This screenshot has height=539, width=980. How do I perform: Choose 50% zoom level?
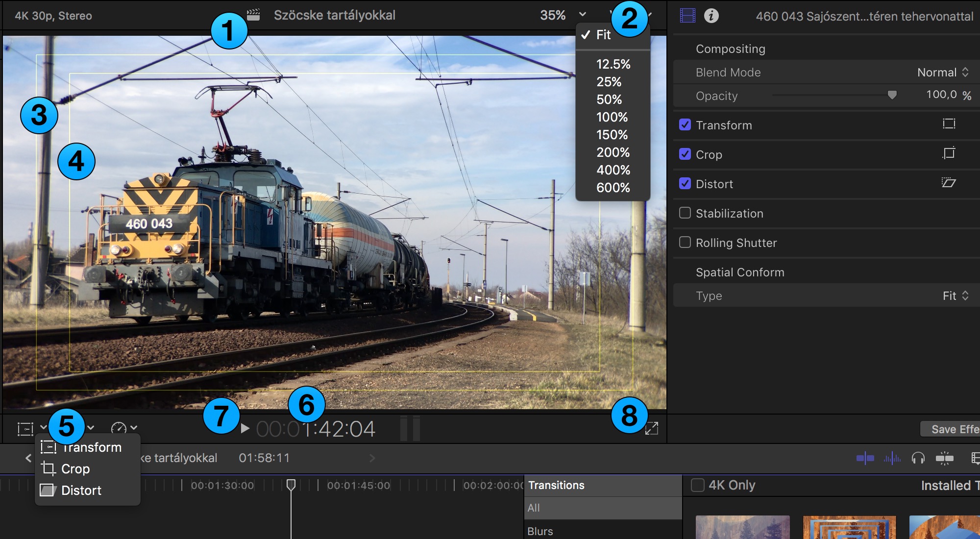pos(612,99)
